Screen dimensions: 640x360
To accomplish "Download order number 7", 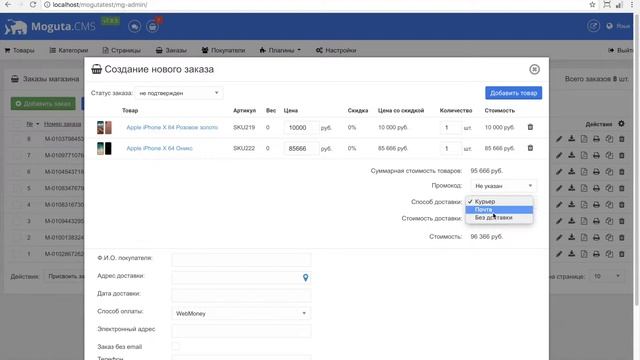I will coord(571,156).
